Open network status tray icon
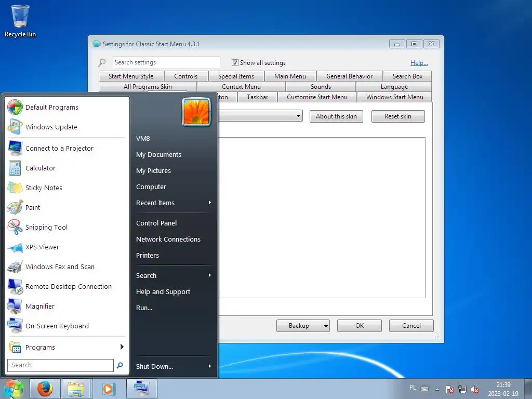The width and height of the screenshot is (532, 399). coord(462,389)
